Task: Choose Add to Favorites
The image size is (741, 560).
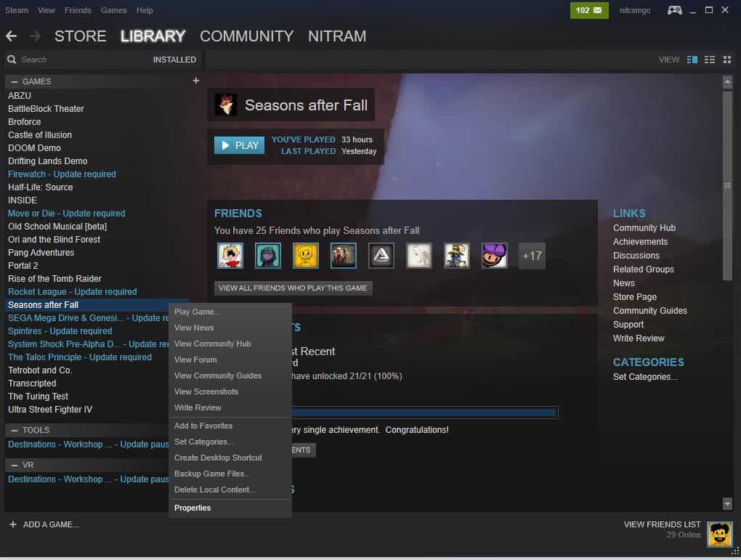Action: (230, 426)
